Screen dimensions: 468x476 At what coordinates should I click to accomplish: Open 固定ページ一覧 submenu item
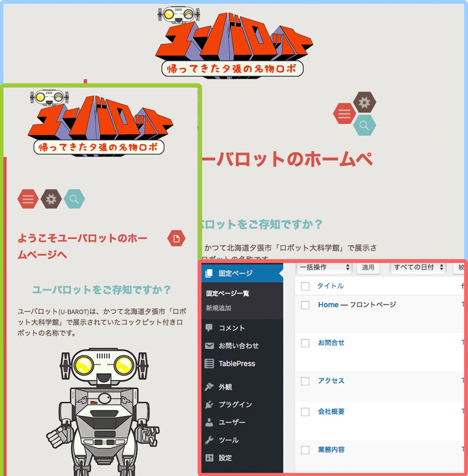pos(227,293)
